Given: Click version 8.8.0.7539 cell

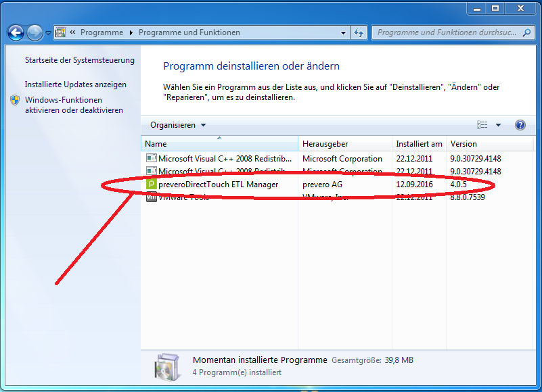Looking at the screenshot, I should [468, 197].
